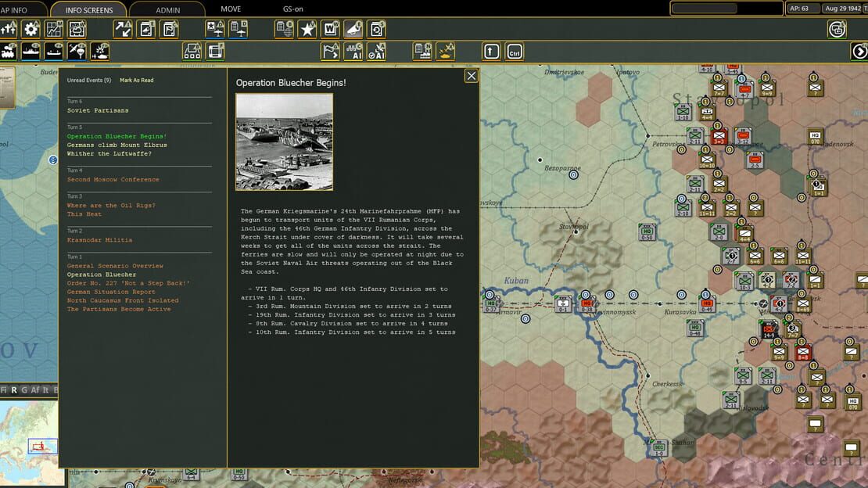868x488 pixels.
Task: Open Where are the Oil Rigs? event
Action: (111, 206)
